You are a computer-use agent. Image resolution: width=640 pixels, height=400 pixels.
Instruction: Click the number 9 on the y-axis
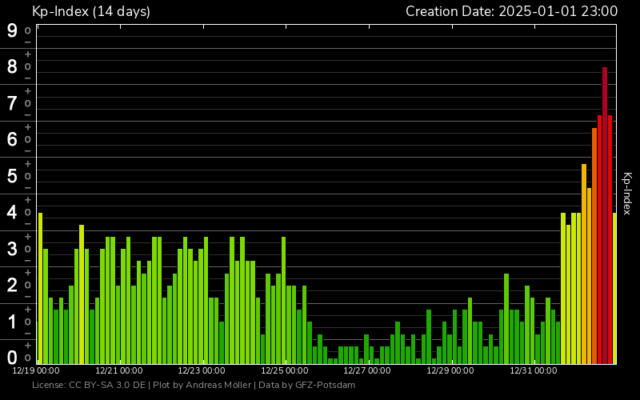click(x=12, y=30)
